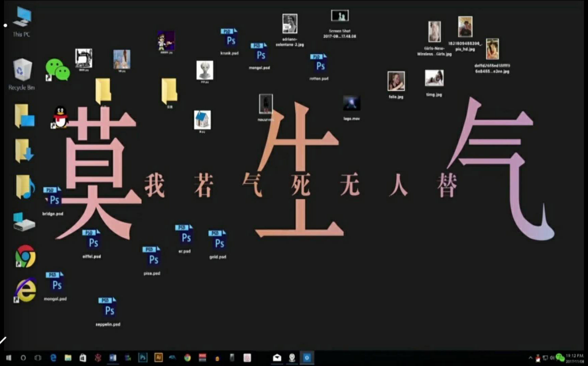Select the krunk.psd file
The height and width of the screenshot is (366, 588).
[230, 42]
